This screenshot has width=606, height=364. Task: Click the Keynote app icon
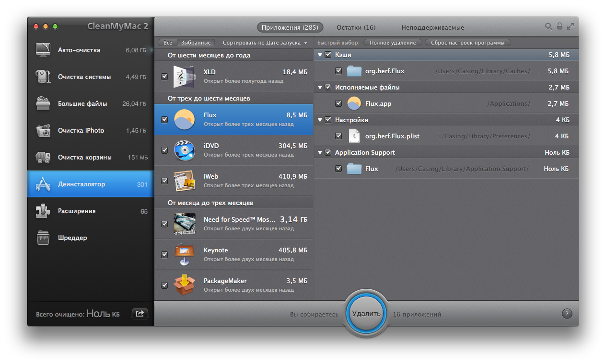pos(184,255)
